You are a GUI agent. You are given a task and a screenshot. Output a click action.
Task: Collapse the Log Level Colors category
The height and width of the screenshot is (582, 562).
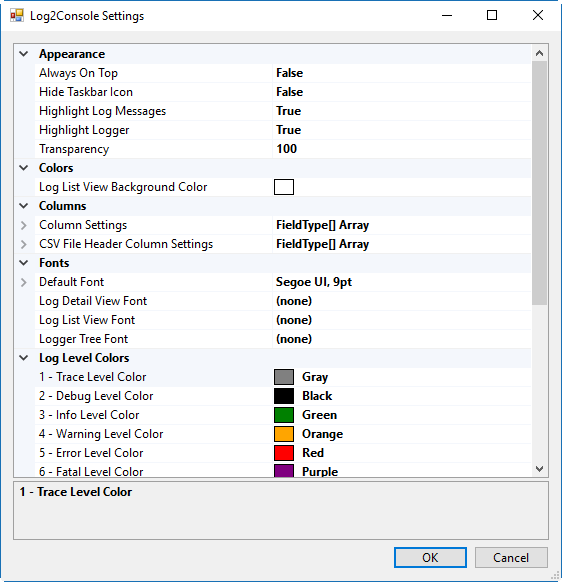[x=24, y=358]
